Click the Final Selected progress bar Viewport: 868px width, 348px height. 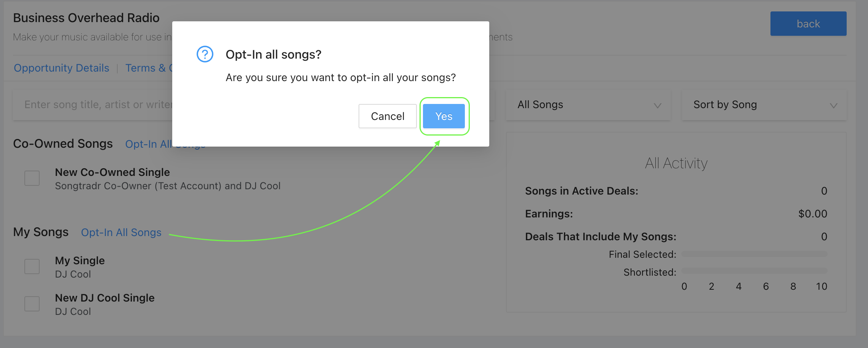[754, 254]
